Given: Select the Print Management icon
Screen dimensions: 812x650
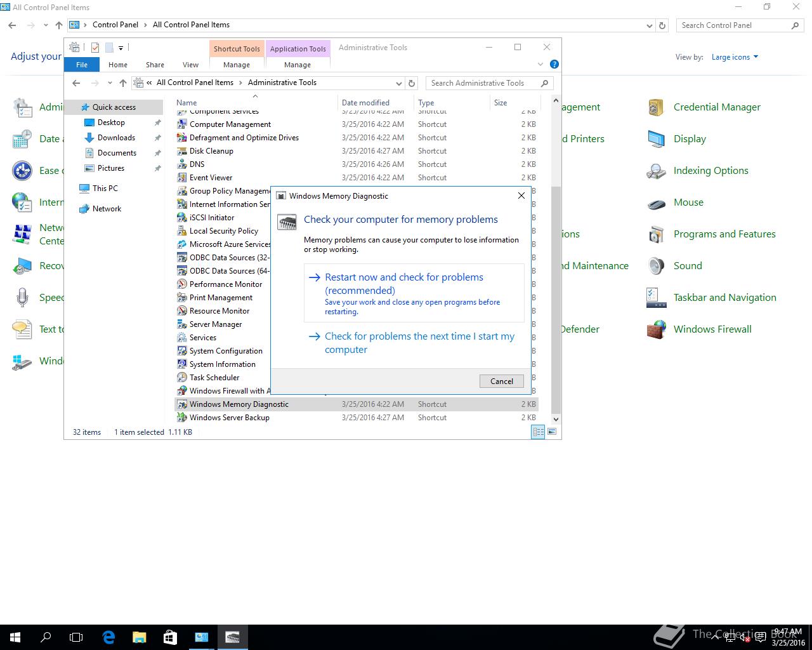Looking at the screenshot, I should [182, 298].
